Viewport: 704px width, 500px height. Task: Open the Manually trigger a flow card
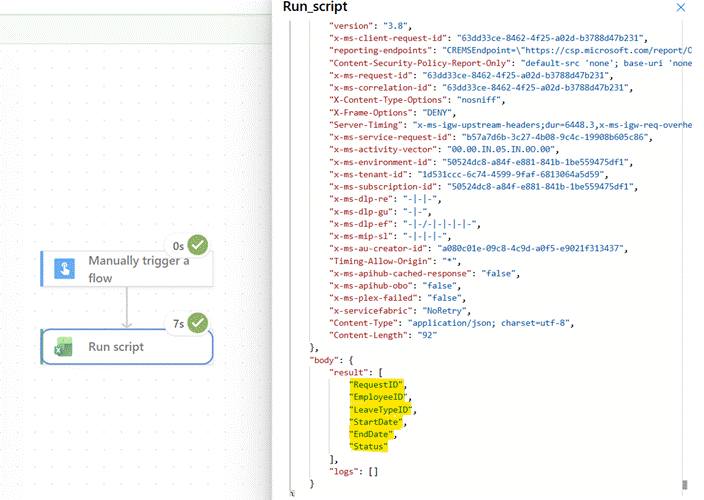127,269
